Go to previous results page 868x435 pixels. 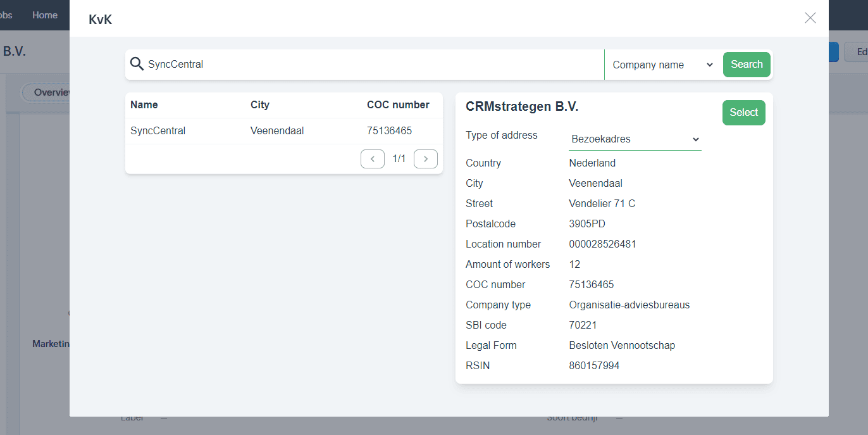[373, 158]
